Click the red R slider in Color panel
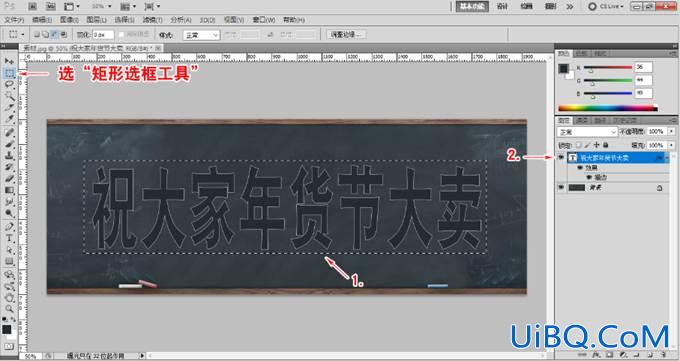The image size is (680, 361). click(607, 67)
